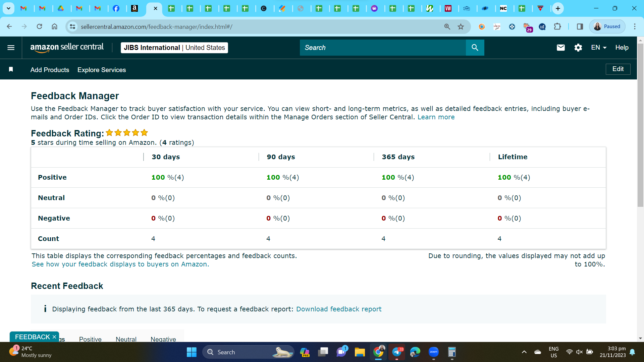Open the browser home page
Viewport: 644px width, 362px height.
pyautogui.click(x=54, y=26)
